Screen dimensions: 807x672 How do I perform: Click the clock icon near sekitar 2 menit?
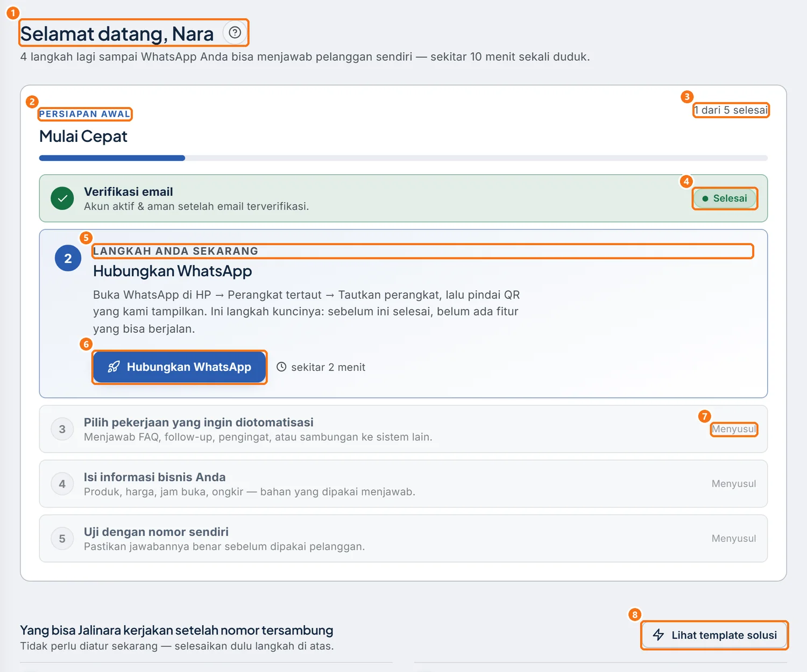pyautogui.click(x=281, y=367)
